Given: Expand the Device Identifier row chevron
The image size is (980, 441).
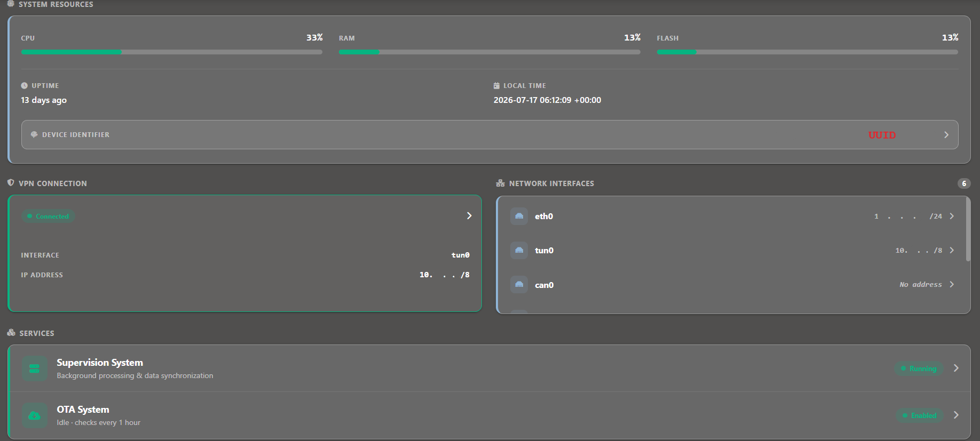Looking at the screenshot, I should click(946, 135).
